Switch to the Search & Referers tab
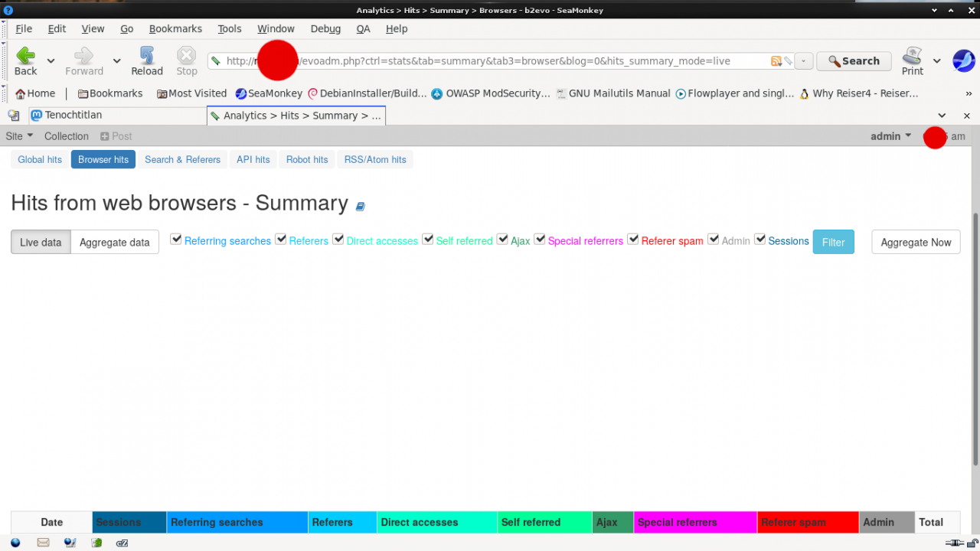 click(182, 160)
